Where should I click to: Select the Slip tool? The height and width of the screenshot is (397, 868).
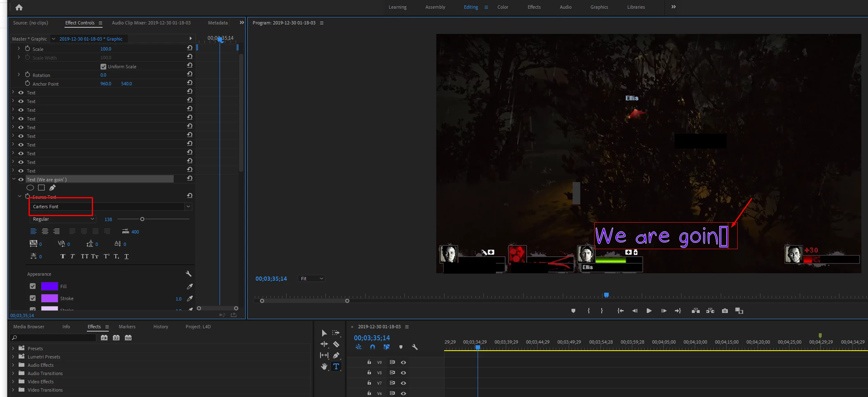[324, 355]
